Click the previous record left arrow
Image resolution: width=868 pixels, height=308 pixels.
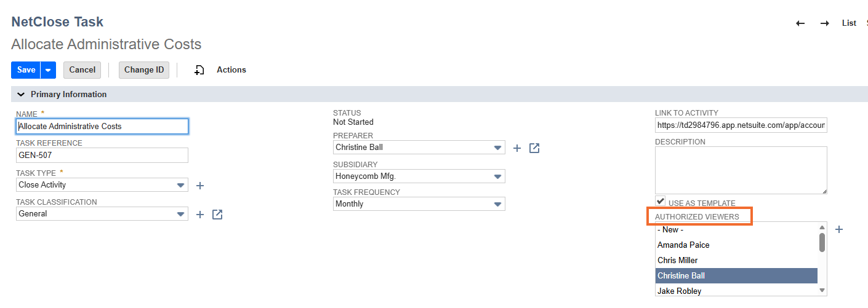coord(800,23)
